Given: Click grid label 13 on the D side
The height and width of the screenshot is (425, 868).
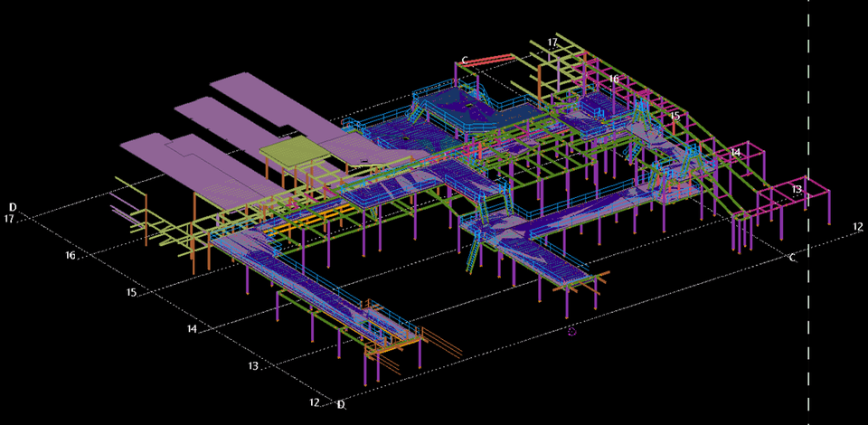Looking at the screenshot, I should click(x=253, y=366).
